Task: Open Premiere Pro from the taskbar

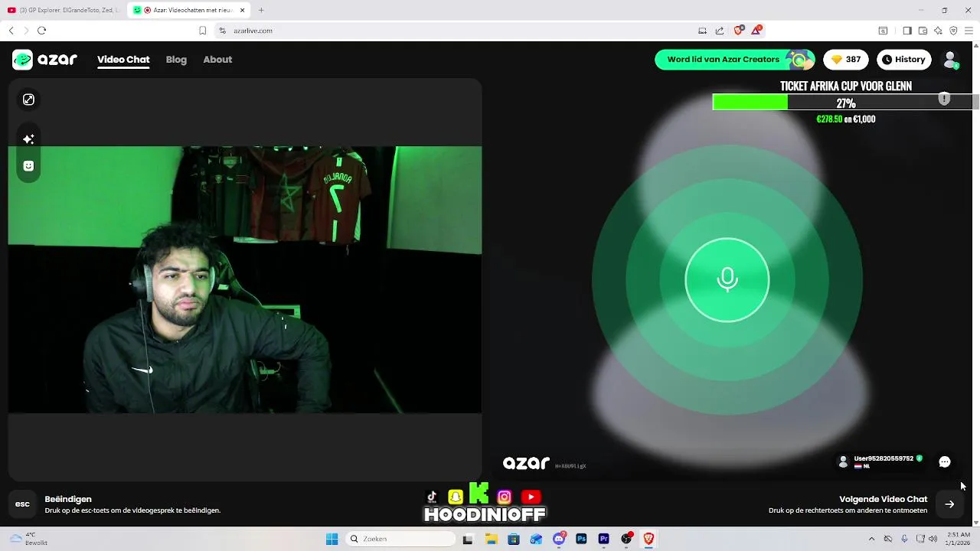Action: (x=604, y=539)
